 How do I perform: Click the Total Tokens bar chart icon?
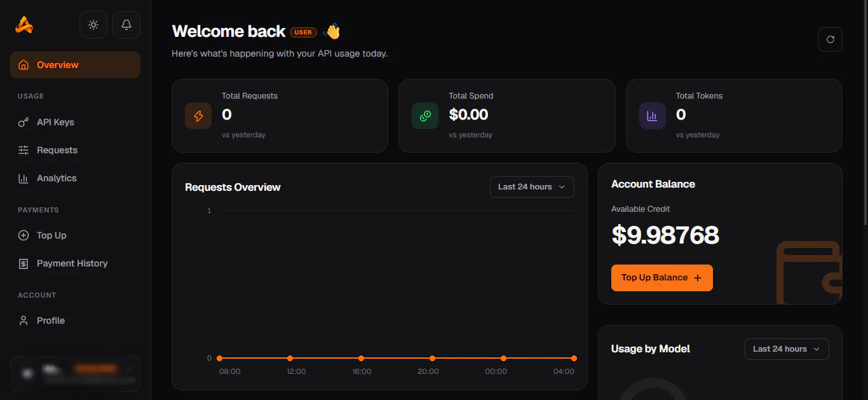[652, 116]
